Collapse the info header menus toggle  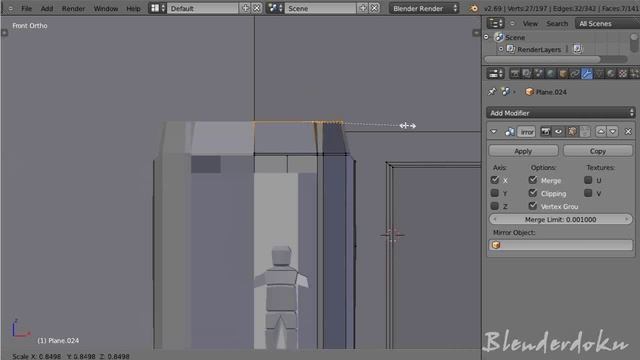tap(10, 8)
